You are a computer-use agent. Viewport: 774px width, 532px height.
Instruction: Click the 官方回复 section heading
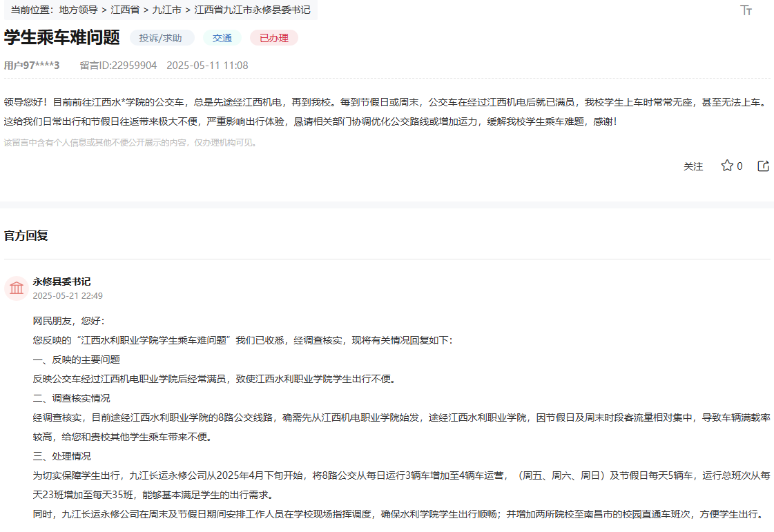[x=26, y=235]
